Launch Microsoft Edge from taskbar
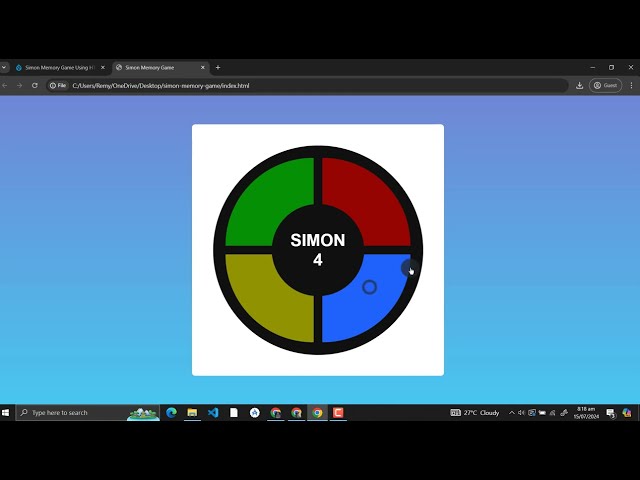Viewport: 640px width, 480px height. [x=171, y=413]
